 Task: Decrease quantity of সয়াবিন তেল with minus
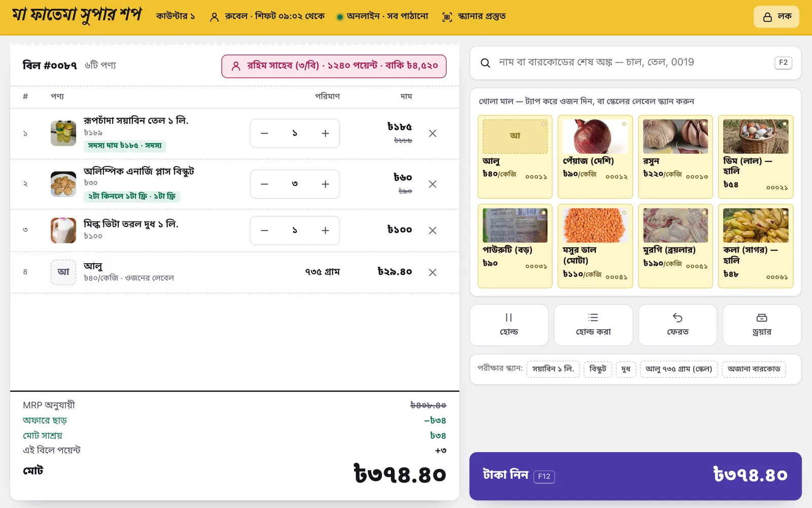click(x=264, y=134)
